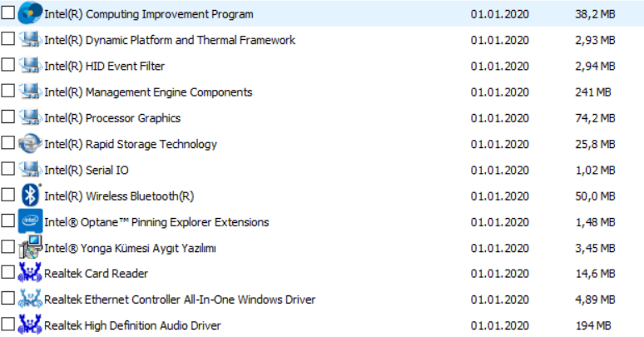Select Intel(R) Rapid Storage Technology name

[x=131, y=144]
